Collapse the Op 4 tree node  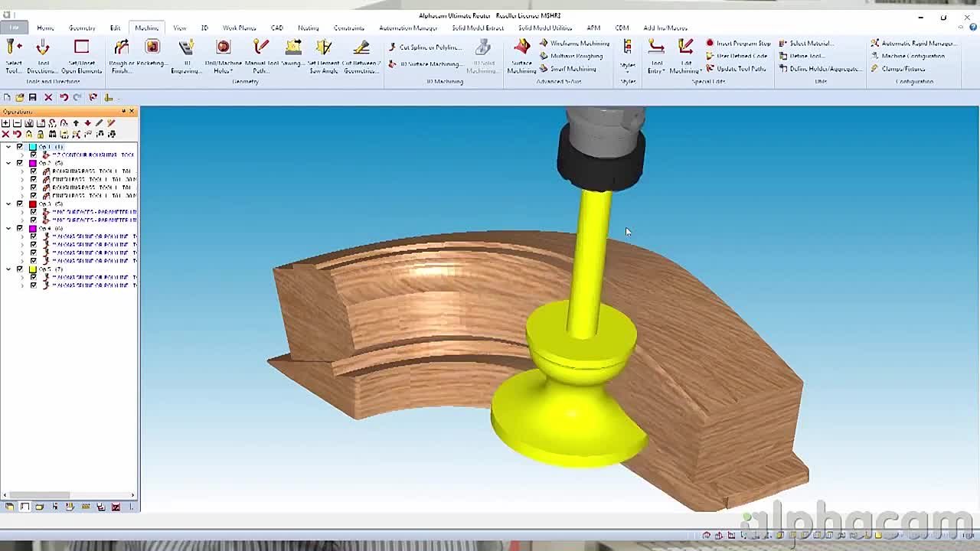point(8,228)
